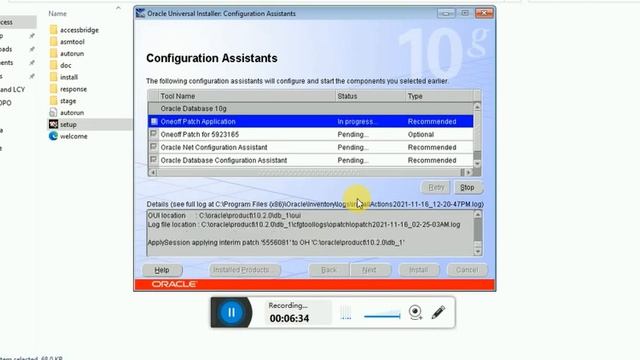The image size is (640, 360).
Task: Select the doc folder icon
Action: [53, 65]
